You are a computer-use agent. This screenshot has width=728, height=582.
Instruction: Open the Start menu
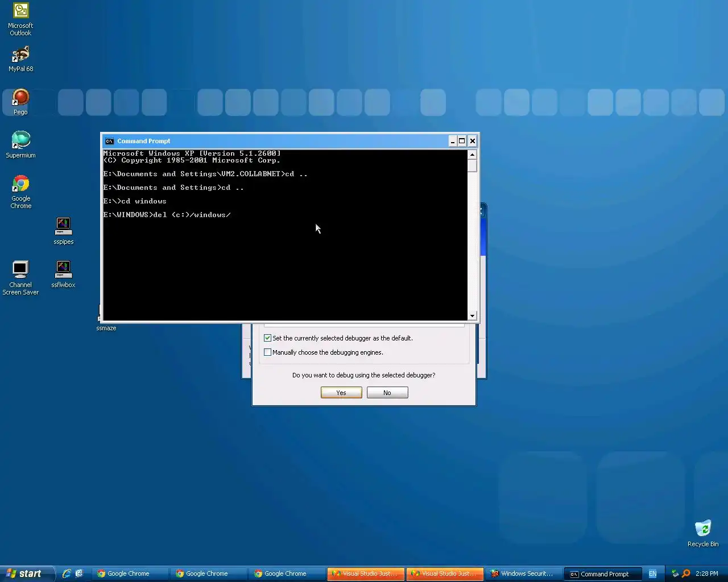(x=27, y=573)
